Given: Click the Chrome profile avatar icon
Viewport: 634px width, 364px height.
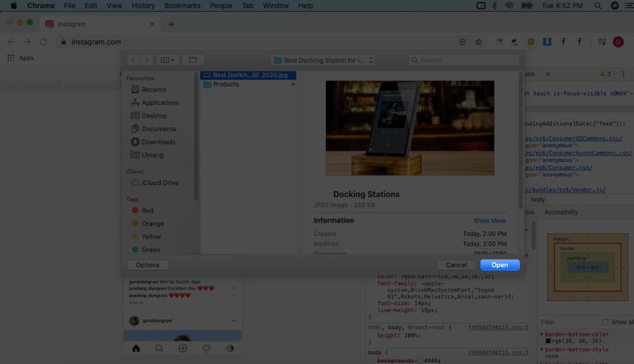Looking at the screenshot, I should (618, 42).
